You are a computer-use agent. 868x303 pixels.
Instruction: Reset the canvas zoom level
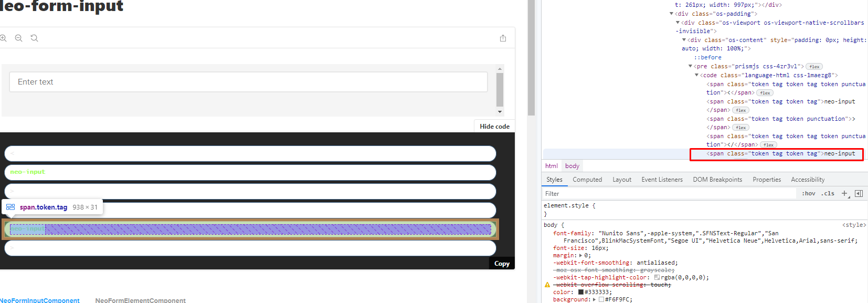[x=35, y=38]
